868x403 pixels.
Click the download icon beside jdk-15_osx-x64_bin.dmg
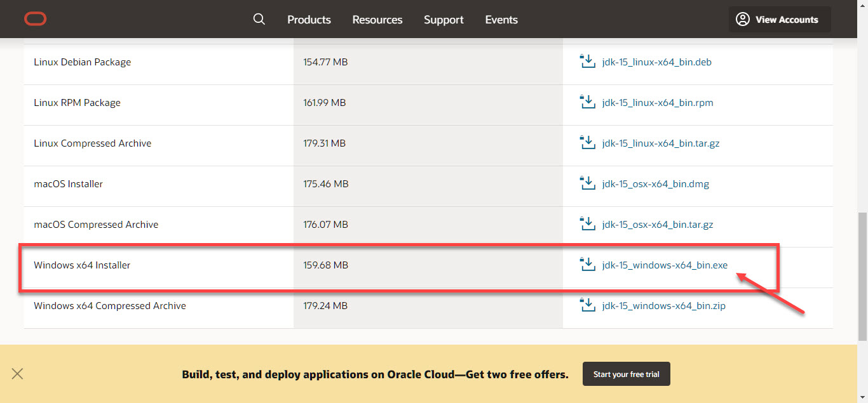[x=587, y=184]
